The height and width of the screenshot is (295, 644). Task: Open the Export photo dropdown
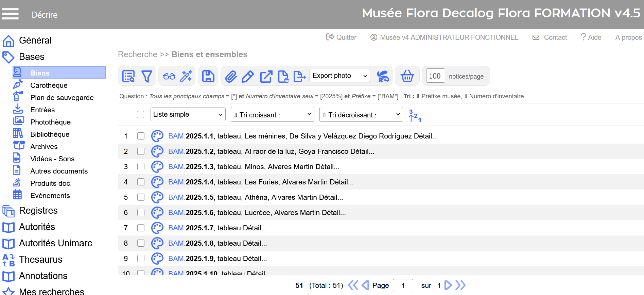pyautogui.click(x=340, y=76)
